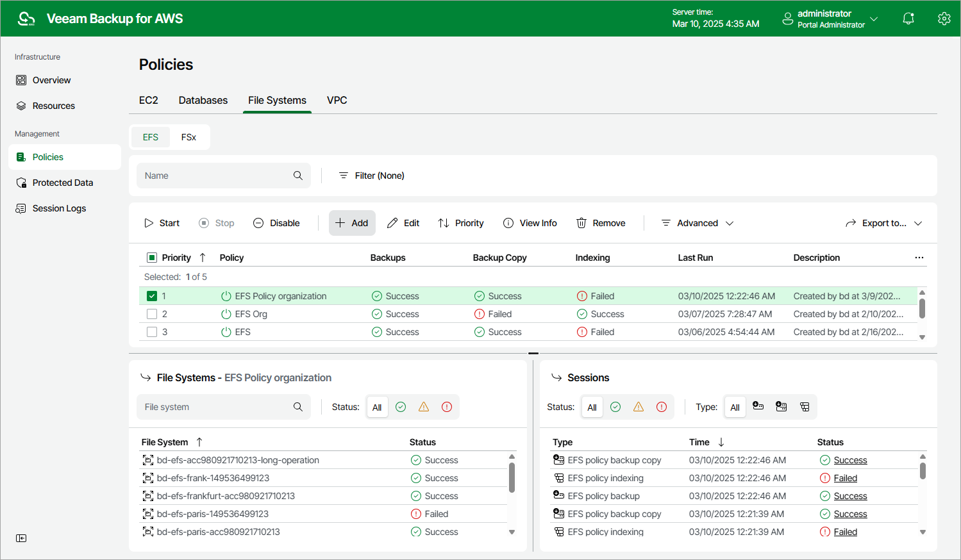The image size is (961, 560).
Task: Open the Filter (None) options
Action: pos(372,176)
